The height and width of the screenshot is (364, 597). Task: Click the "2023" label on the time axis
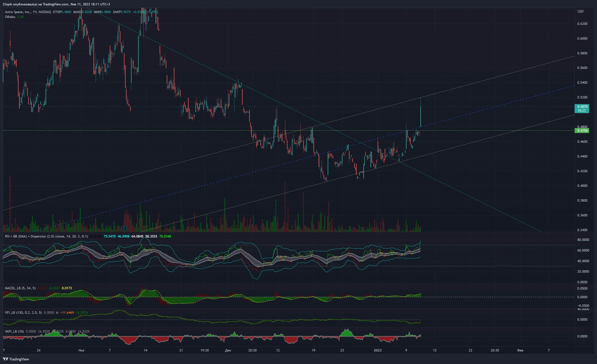pyautogui.click(x=378, y=350)
